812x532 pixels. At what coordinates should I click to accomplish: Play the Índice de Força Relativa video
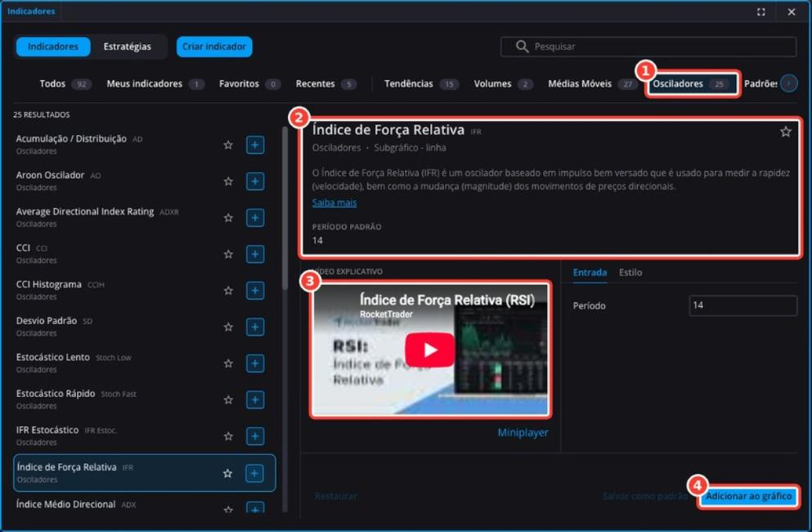pos(430,350)
